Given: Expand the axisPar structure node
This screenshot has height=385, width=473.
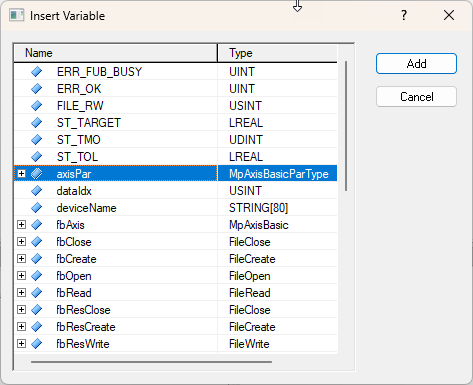Looking at the screenshot, I should tap(21, 174).
